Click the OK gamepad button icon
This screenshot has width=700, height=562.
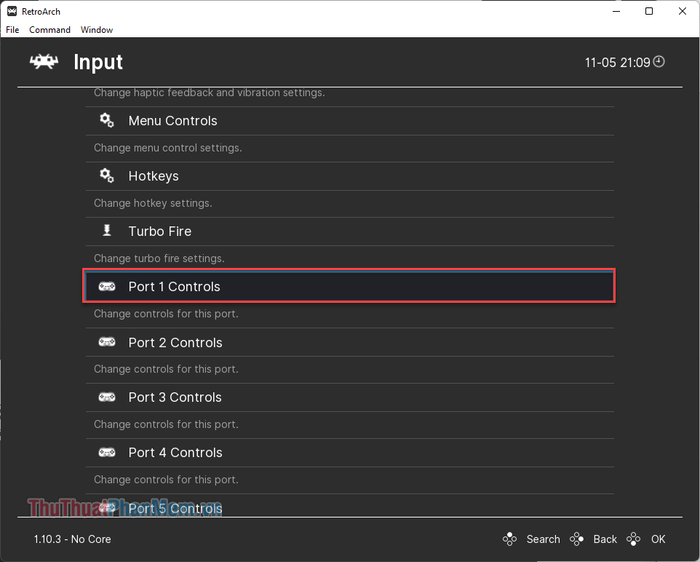633,539
